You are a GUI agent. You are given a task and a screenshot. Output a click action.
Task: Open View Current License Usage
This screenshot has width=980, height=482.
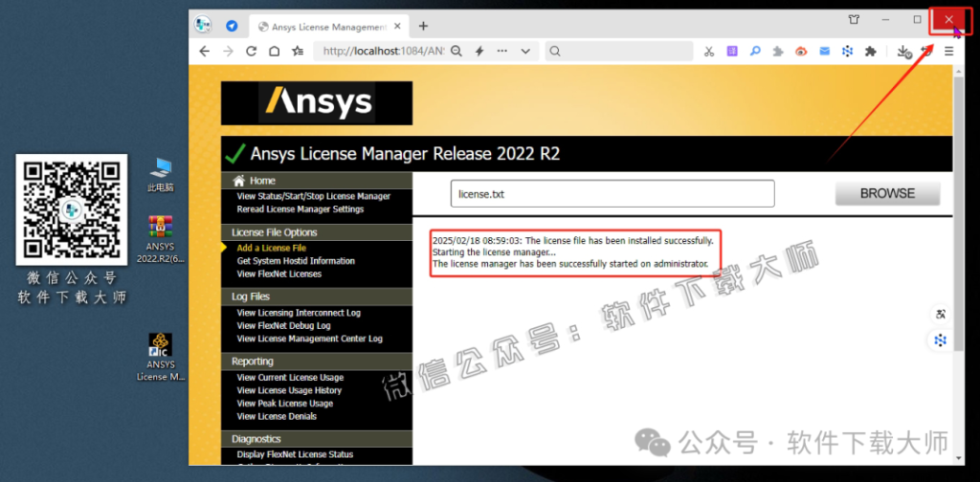click(290, 377)
